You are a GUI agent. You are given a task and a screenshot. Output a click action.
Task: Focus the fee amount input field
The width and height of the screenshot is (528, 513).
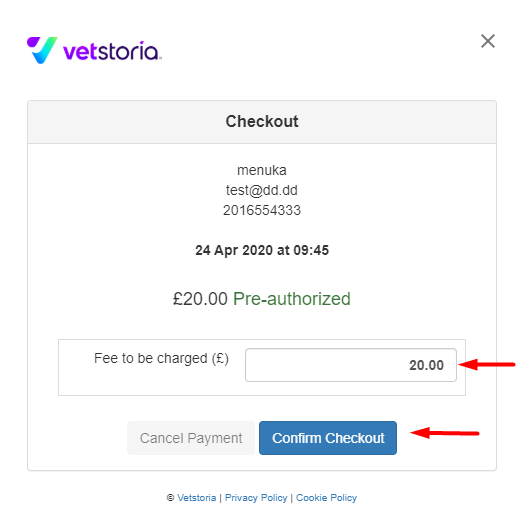351,365
